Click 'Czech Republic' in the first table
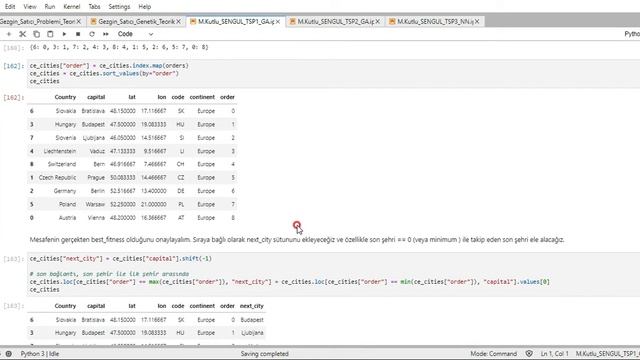This screenshot has height=360, width=640. click(x=58, y=178)
